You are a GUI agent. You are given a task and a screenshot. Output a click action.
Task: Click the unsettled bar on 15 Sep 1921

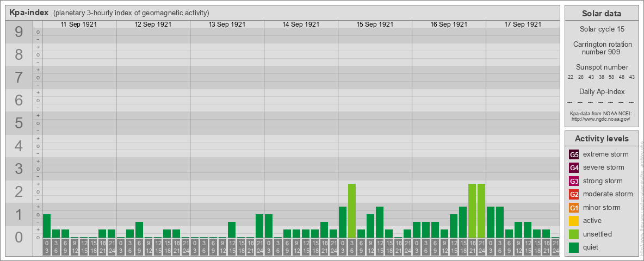[352, 210]
